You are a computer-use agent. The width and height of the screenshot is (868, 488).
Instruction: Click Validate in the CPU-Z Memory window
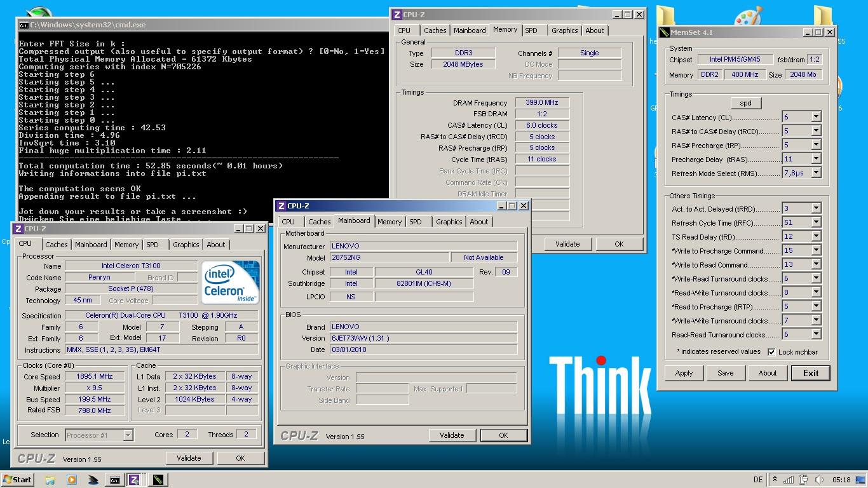click(567, 244)
